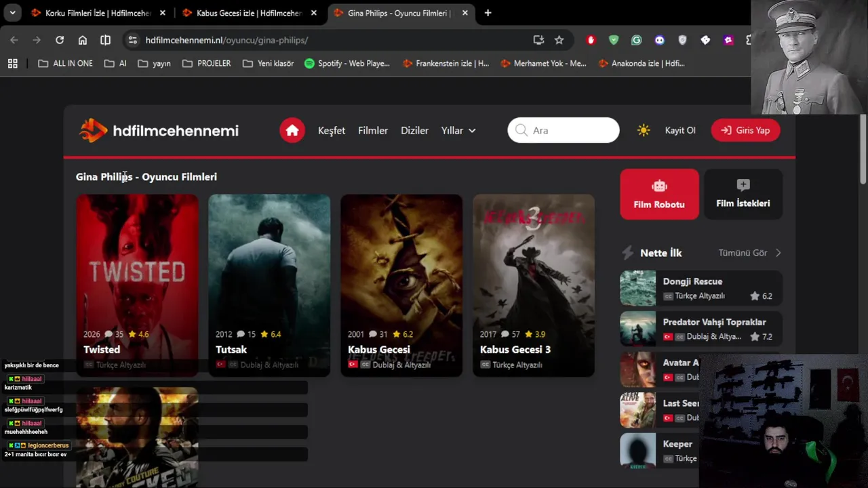Open the Kabus Gecesi movie poster
This screenshot has width=868, height=488.
click(401, 285)
